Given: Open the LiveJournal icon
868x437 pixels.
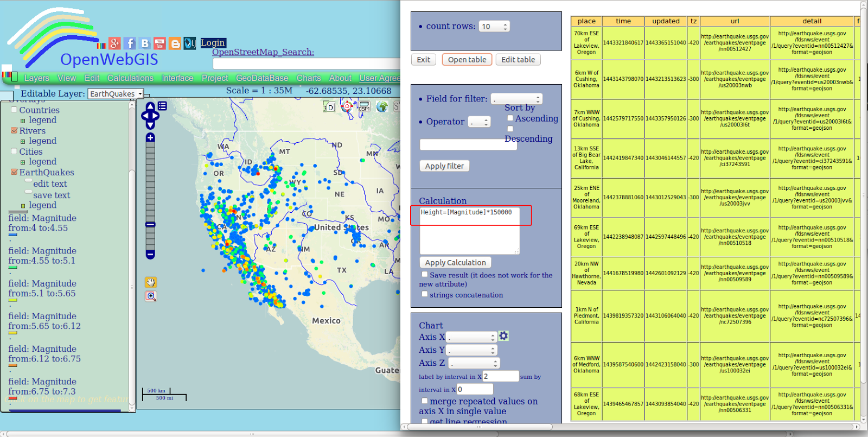Looking at the screenshot, I should [x=189, y=43].
